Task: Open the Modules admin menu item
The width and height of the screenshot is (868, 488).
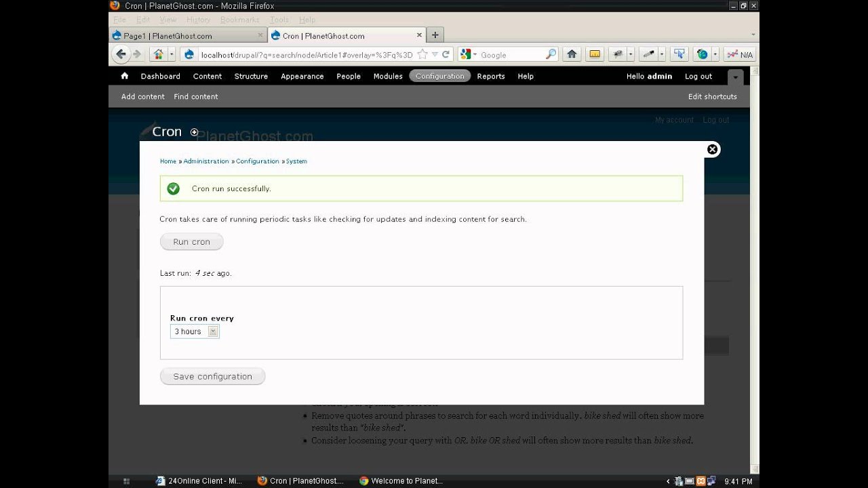Action: point(388,76)
